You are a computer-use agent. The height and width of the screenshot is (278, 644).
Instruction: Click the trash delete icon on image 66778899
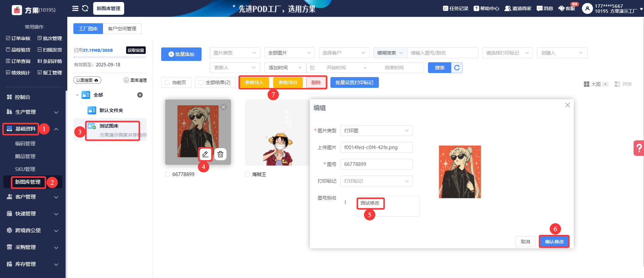click(x=220, y=154)
